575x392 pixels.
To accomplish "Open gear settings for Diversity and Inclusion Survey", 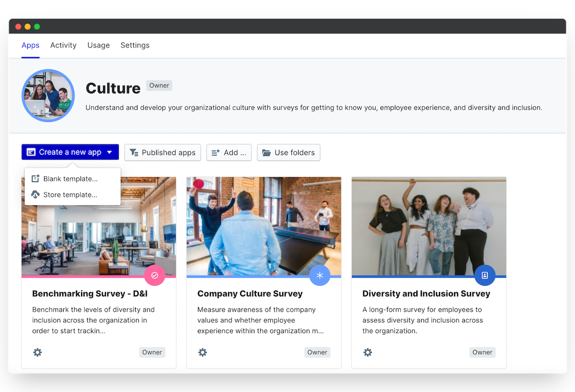I will pos(368,352).
